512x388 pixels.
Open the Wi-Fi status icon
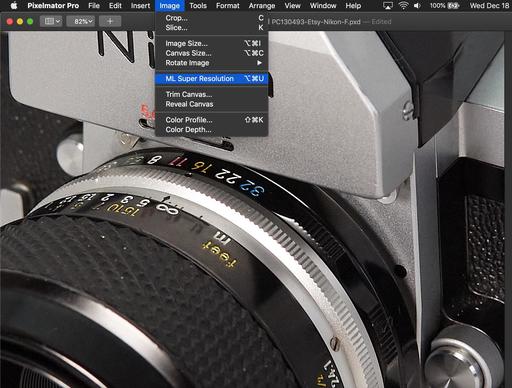pyautogui.click(x=403, y=6)
